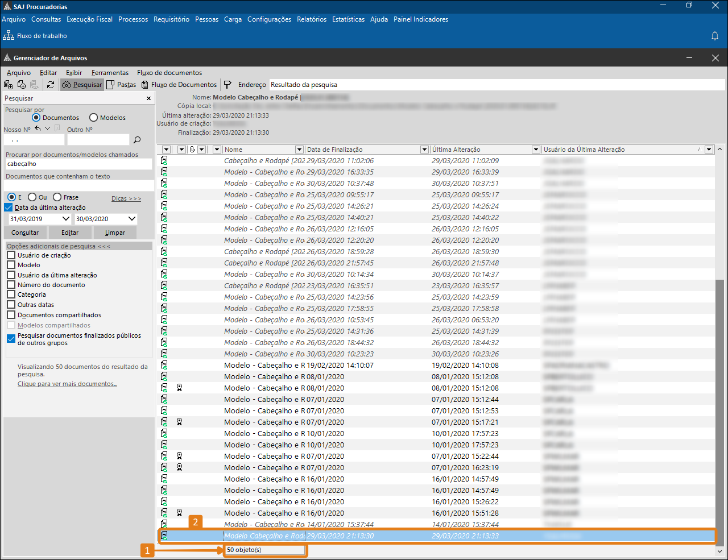Select the Modelos radio button
Image resolution: width=728 pixels, height=560 pixels.
(94, 118)
